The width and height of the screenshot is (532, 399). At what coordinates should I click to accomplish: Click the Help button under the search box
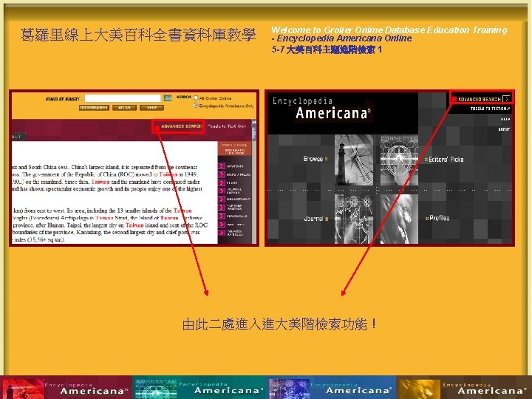[151, 108]
